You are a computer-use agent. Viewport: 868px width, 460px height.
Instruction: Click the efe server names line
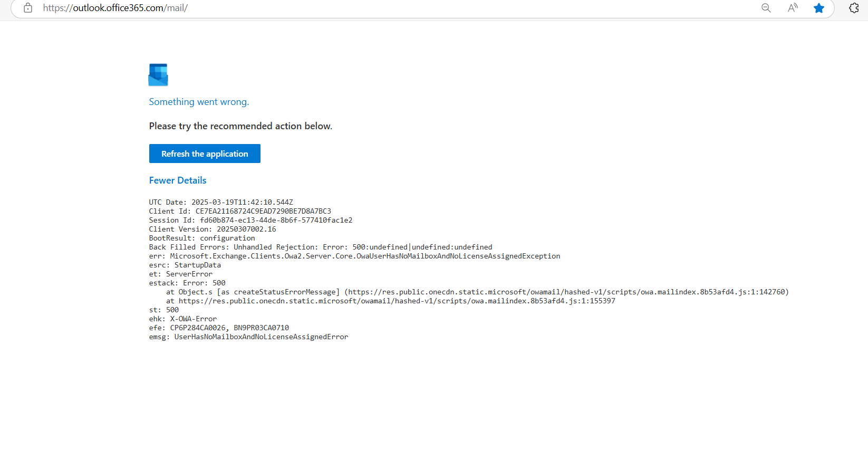point(219,328)
